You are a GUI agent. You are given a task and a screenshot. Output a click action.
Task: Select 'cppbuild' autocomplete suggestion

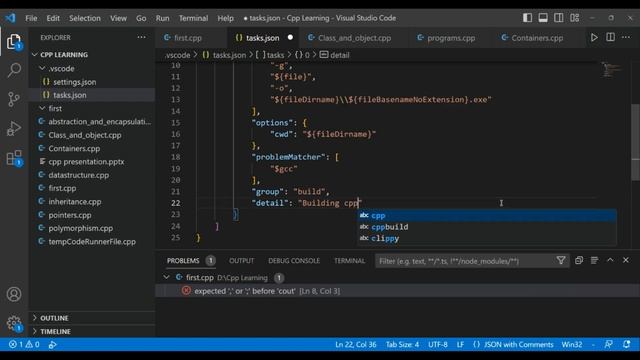[x=487, y=227]
